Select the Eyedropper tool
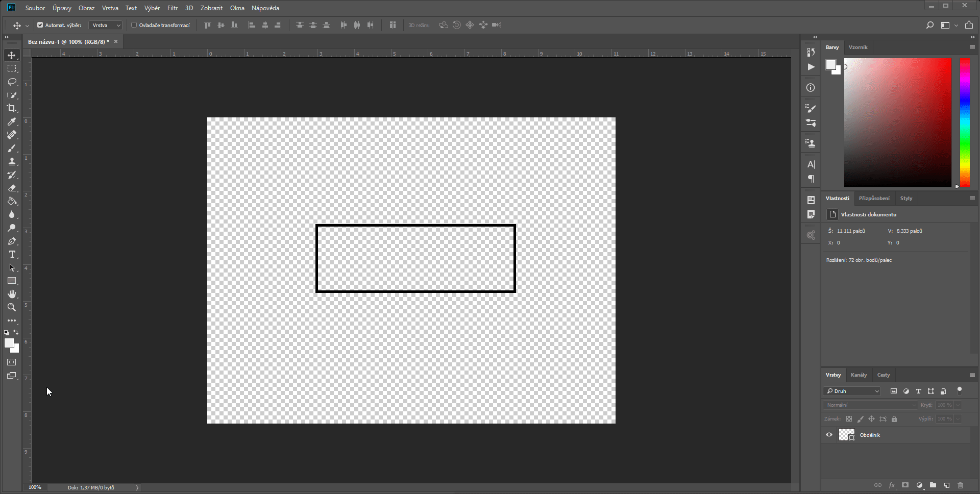Image resolution: width=980 pixels, height=494 pixels. (12, 121)
